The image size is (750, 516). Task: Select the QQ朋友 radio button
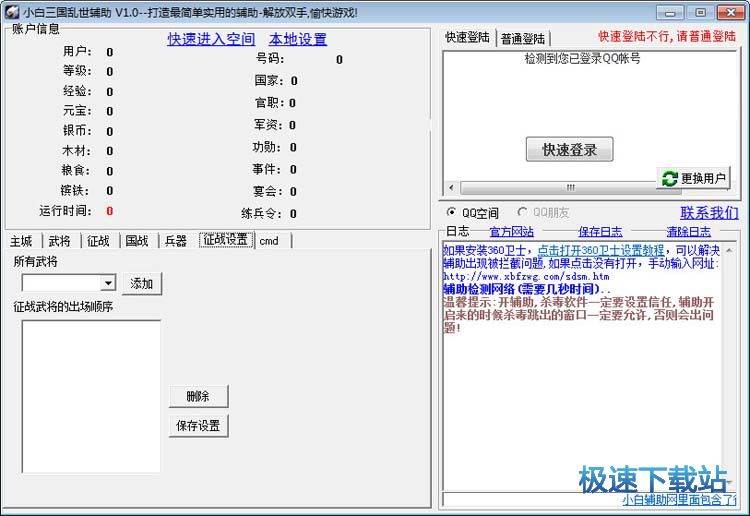click(x=522, y=212)
